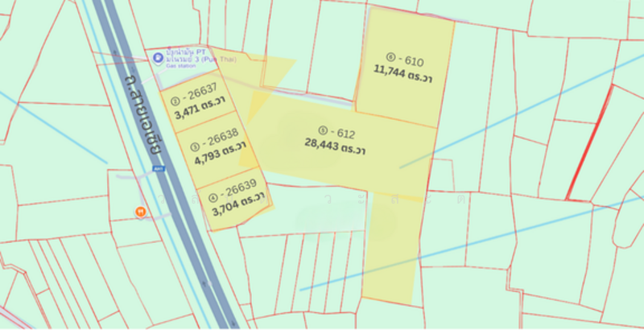The image size is (644, 330).
Task: Click the AH1 highway shield badge
Action: coord(156,169)
